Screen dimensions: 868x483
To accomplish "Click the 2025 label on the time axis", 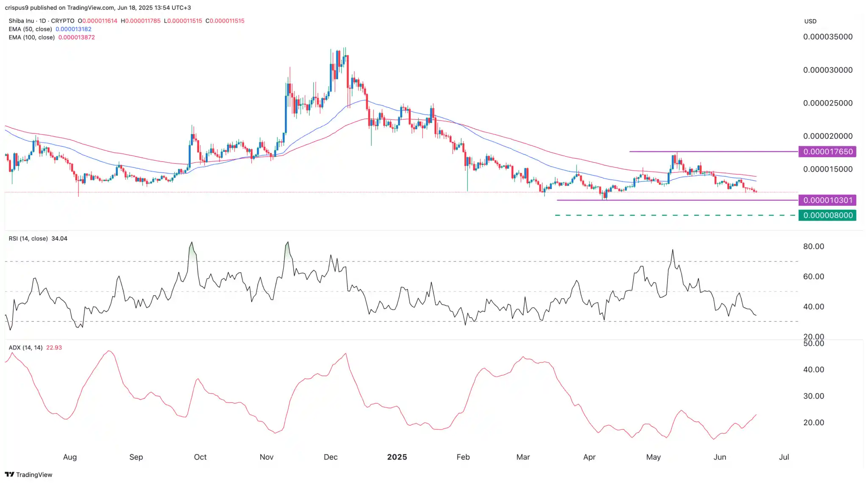I will coord(397,457).
